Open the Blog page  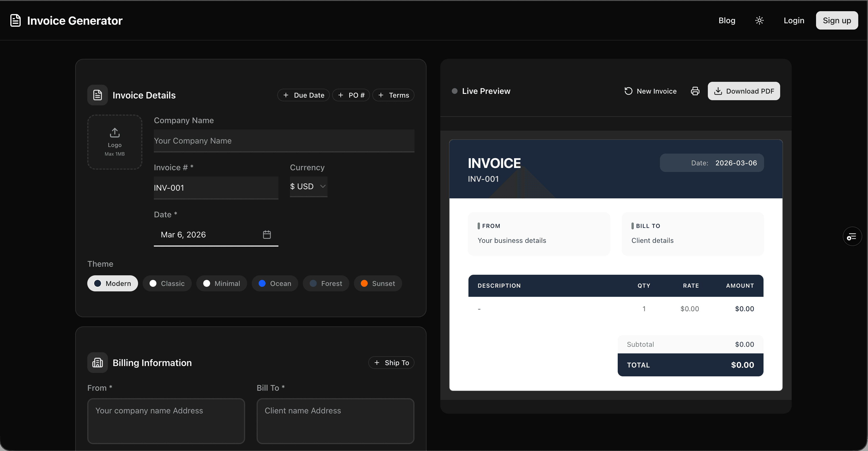pyautogui.click(x=726, y=20)
